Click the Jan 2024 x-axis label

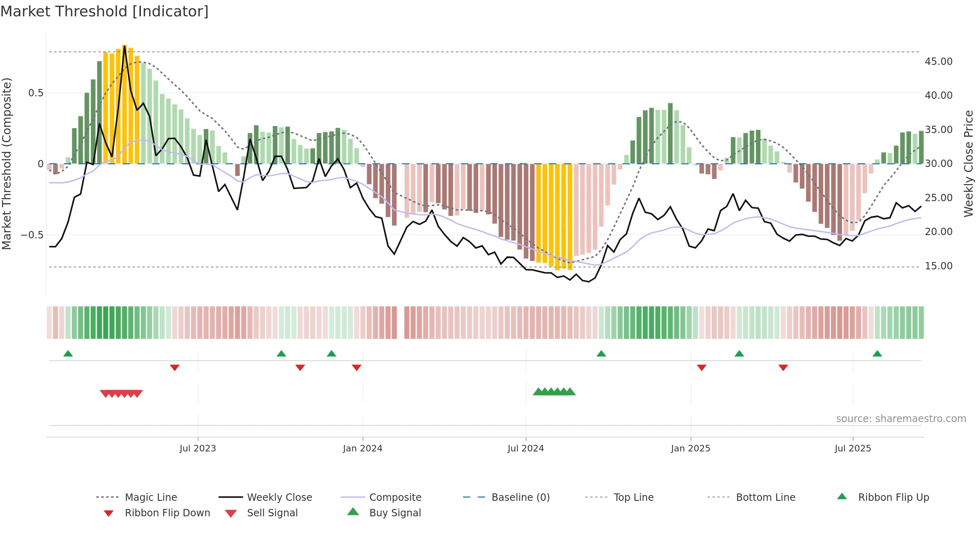point(363,448)
